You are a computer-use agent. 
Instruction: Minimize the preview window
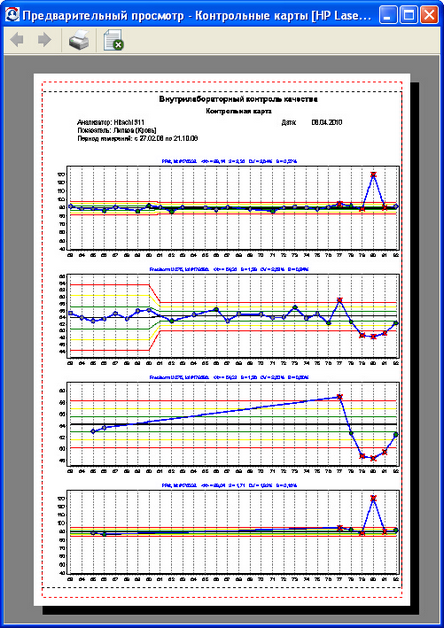388,16
